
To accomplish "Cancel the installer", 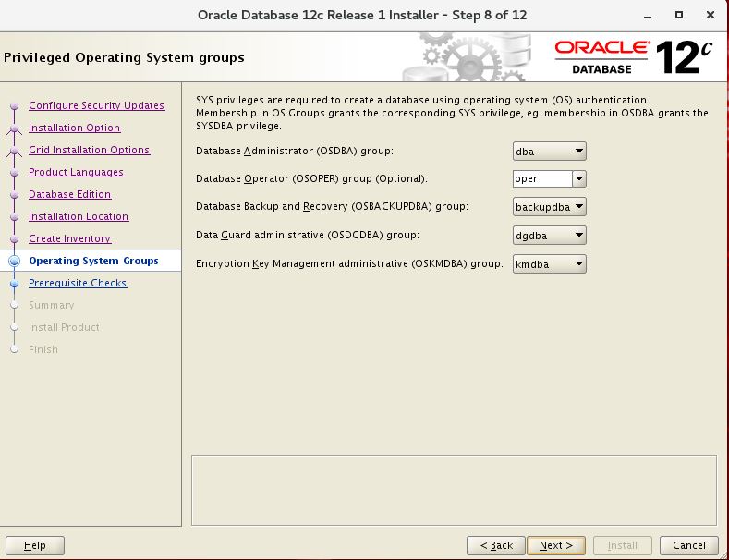I will point(689,545).
